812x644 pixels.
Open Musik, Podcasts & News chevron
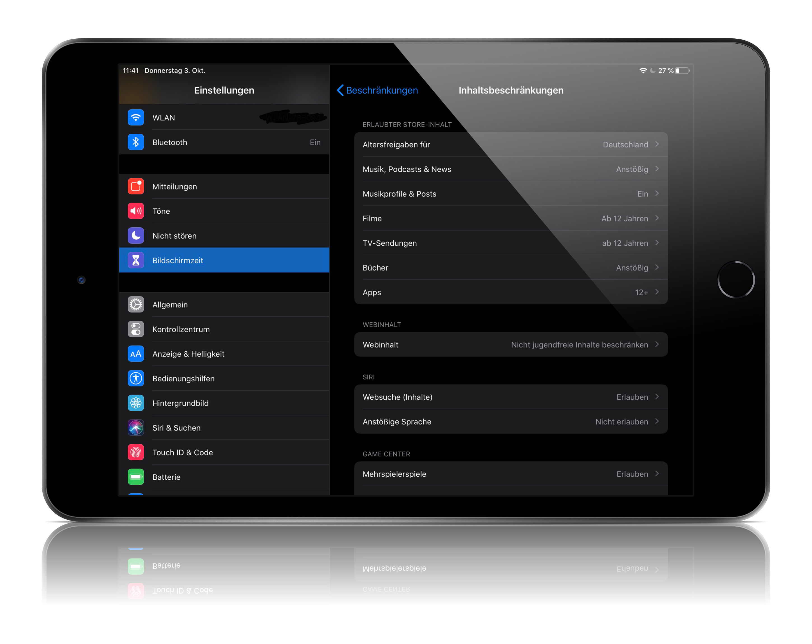coord(657,169)
